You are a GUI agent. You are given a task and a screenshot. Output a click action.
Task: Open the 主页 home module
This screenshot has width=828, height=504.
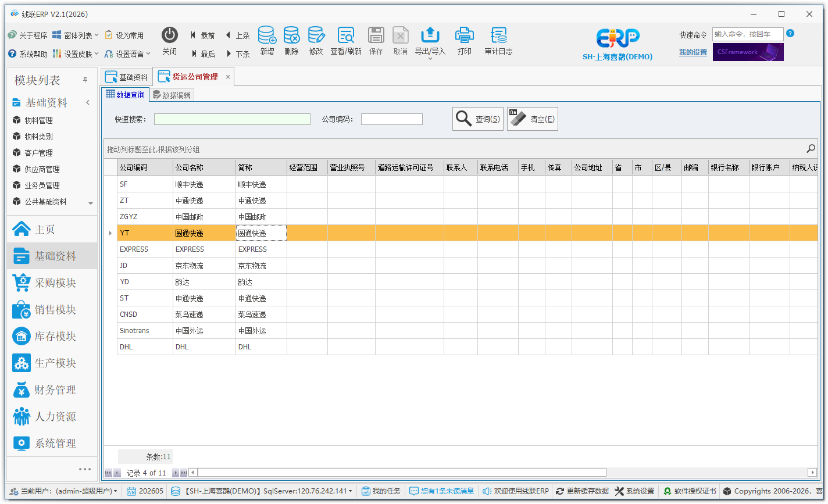coord(52,229)
